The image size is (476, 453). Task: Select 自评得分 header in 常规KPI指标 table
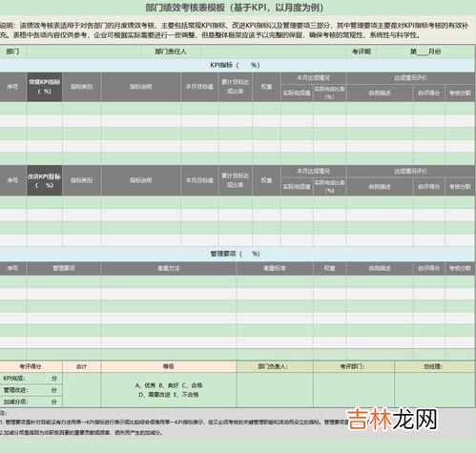429,93
